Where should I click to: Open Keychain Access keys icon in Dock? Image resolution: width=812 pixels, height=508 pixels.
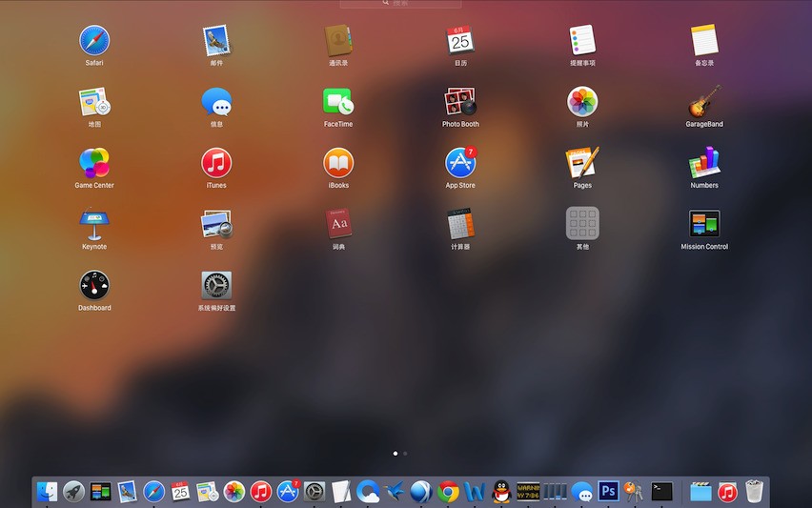pos(635,492)
